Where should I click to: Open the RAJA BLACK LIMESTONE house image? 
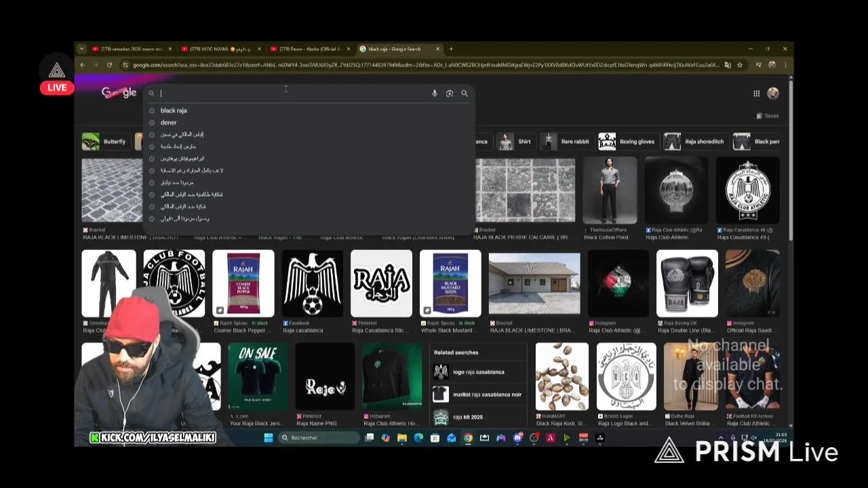534,283
